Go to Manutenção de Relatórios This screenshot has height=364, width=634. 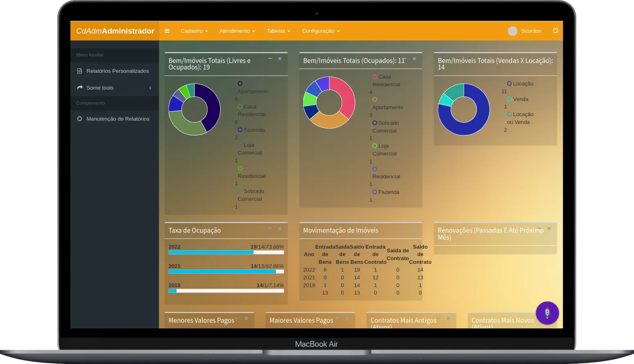click(117, 119)
